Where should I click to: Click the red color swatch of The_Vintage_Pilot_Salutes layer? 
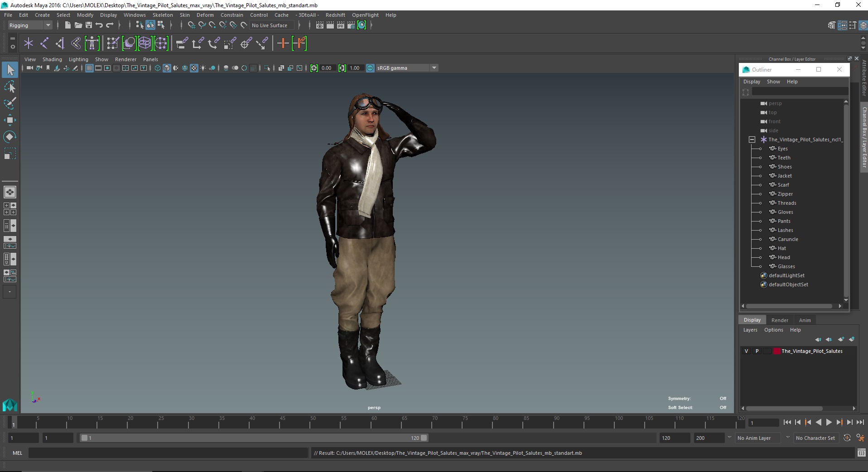point(776,351)
